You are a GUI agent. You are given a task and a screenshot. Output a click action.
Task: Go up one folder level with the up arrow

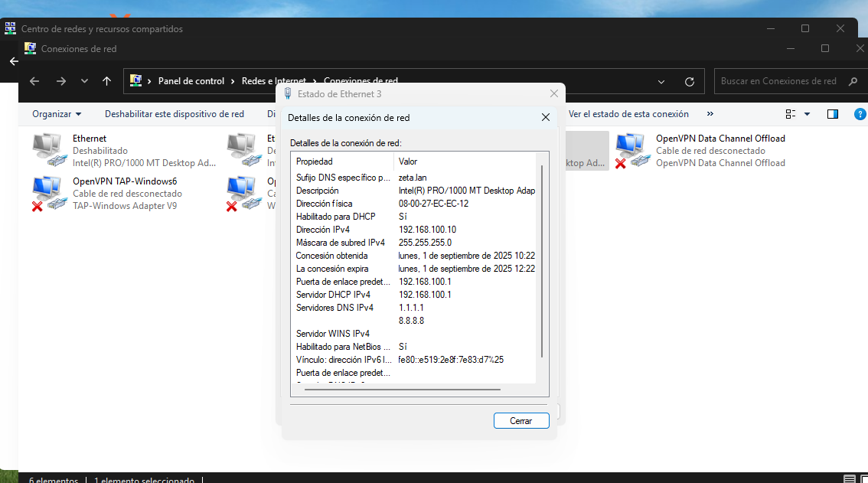(106, 81)
